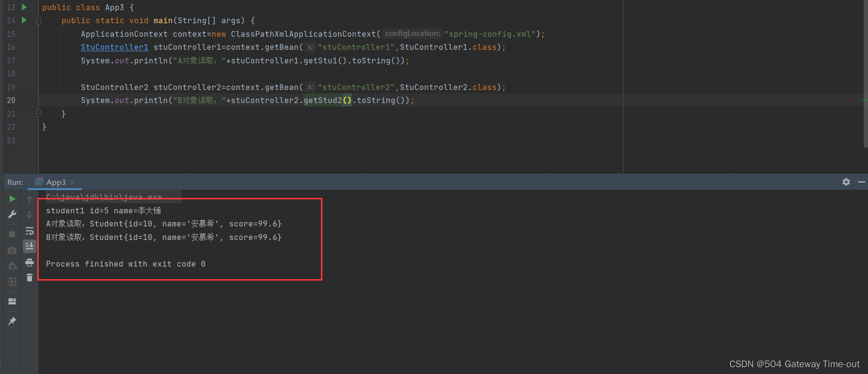
Task: Click the 's:' parameter hint on line 19
Action: pos(310,87)
